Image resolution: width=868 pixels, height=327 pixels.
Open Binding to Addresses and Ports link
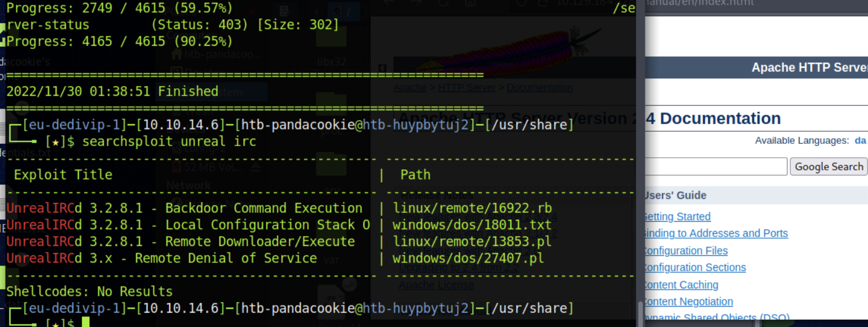(x=716, y=233)
